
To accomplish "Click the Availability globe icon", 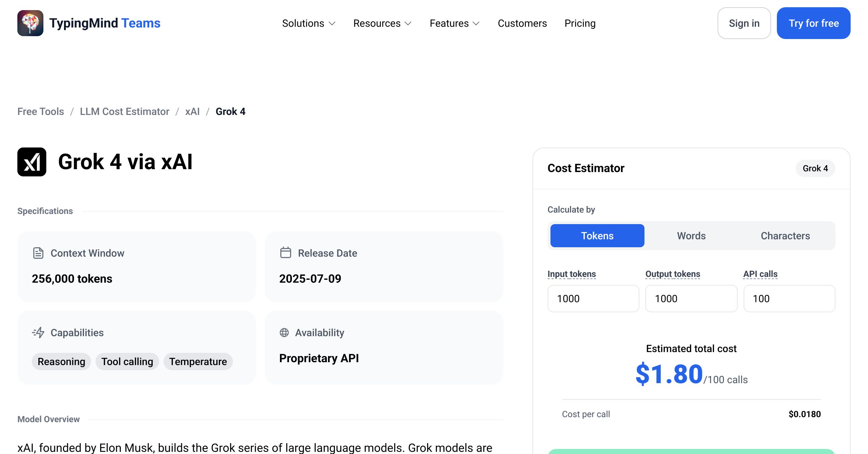I will coord(284,333).
